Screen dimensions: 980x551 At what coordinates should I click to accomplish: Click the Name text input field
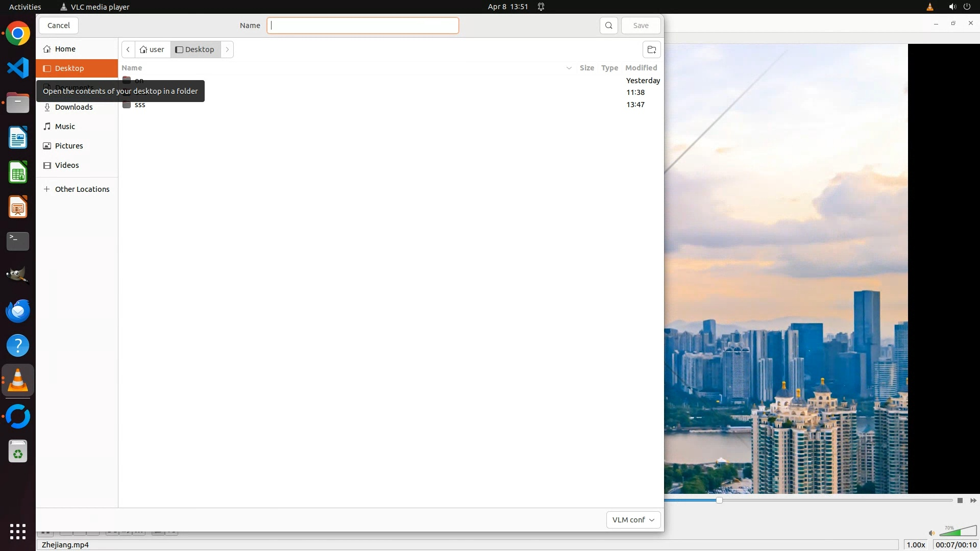point(362,26)
